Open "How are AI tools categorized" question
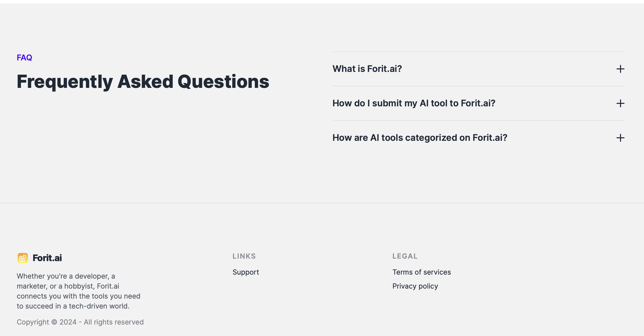Viewport: 644px width, 336px height. (x=419, y=138)
